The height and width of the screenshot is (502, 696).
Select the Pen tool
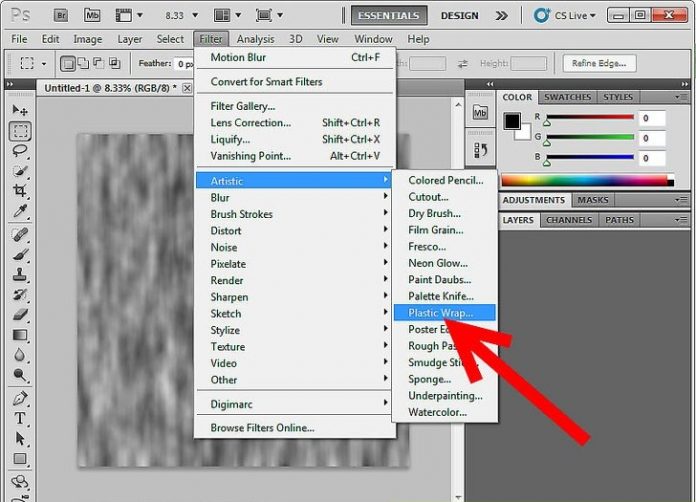20,397
